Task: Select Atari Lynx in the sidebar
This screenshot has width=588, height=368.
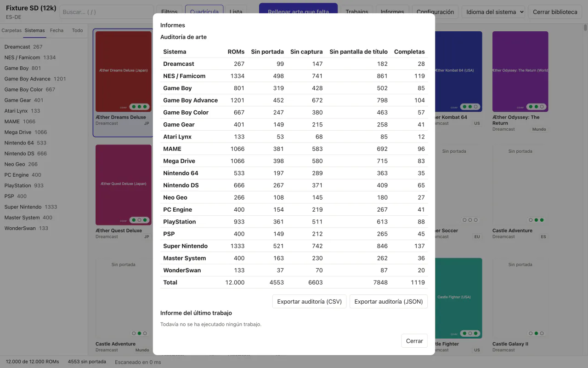Action: click(44, 111)
